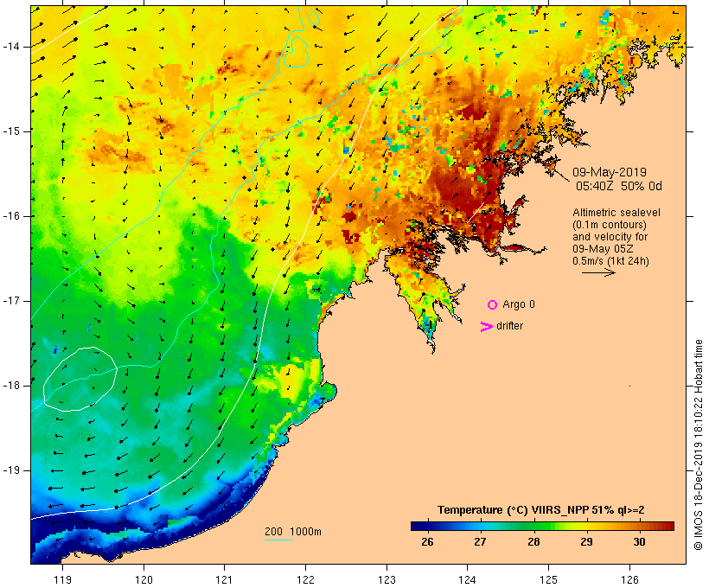Click the 26 value on temperature scale
Screen dimensions: 709x588
(x=427, y=542)
